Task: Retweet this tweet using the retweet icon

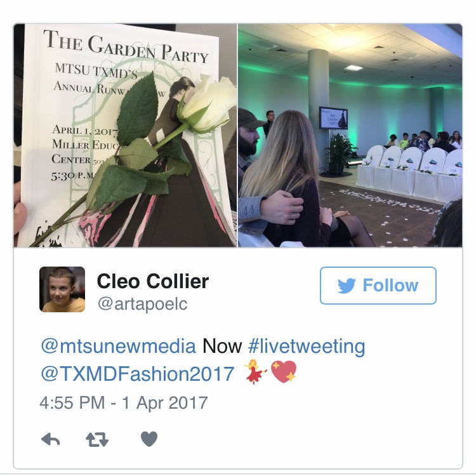Action: [x=97, y=439]
